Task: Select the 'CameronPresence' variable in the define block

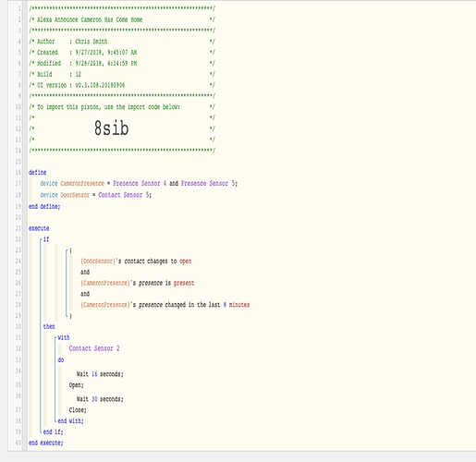Action: pyautogui.click(x=82, y=184)
